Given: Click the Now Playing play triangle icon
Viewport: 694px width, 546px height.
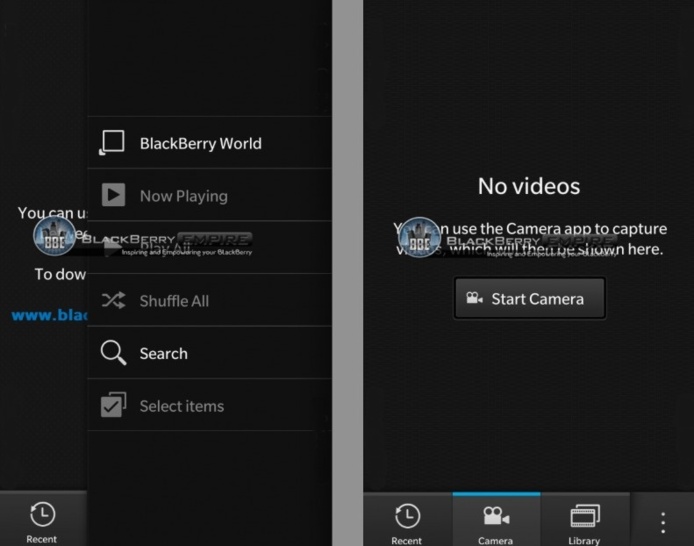Looking at the screenshot, I should tap(113, 196).
